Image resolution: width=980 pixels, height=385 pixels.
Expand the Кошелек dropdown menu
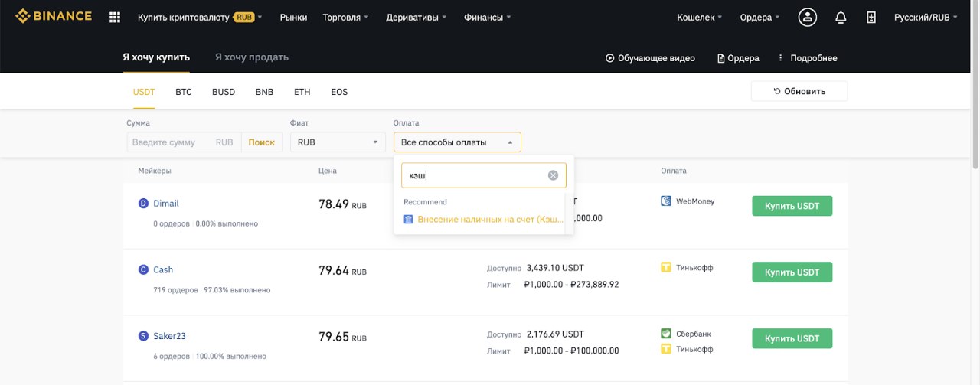[x=700, y=17]
